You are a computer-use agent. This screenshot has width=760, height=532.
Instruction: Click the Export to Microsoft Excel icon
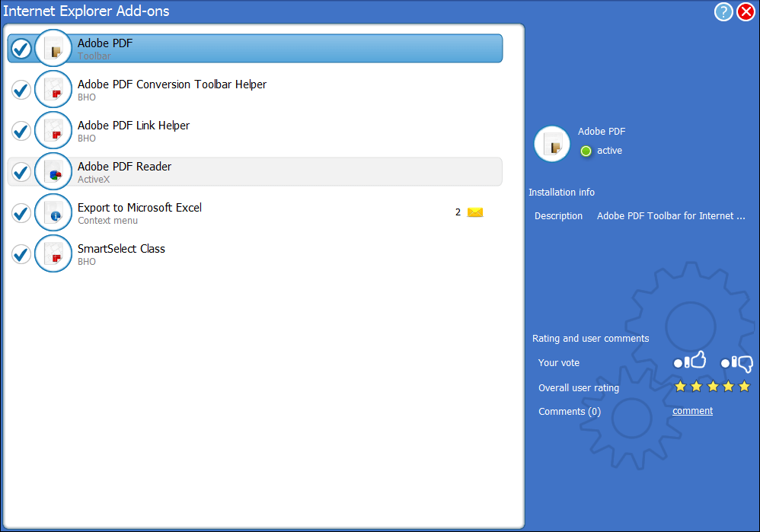click(53, 212)
